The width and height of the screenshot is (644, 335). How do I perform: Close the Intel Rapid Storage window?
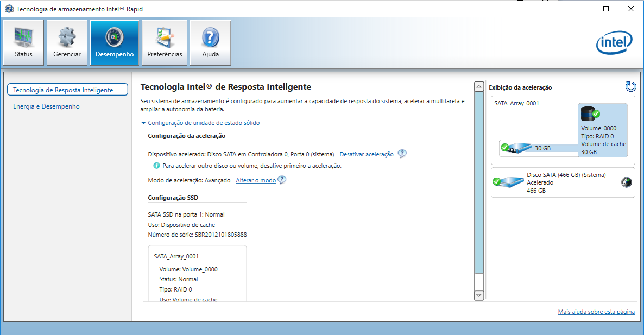click(631, 9)
